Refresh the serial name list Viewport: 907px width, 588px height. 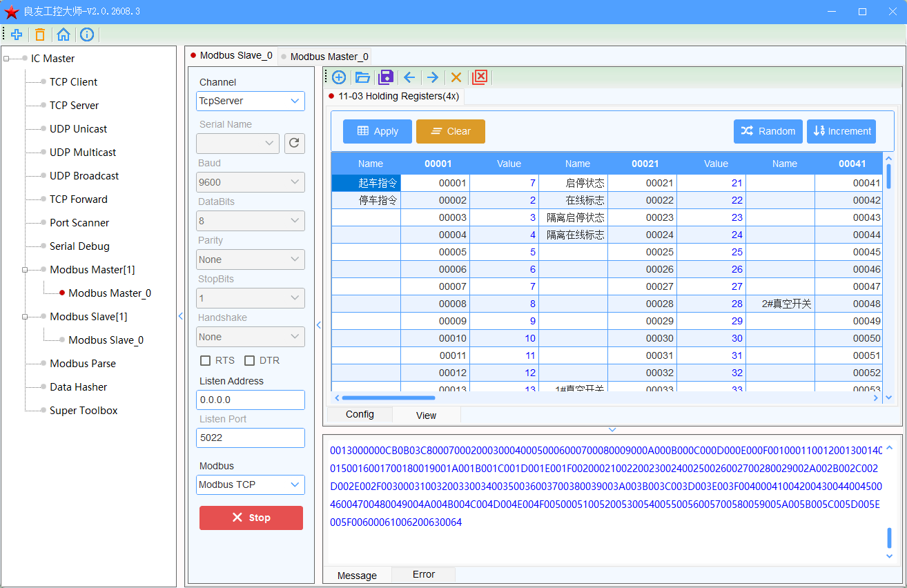(x=295, y=144)
